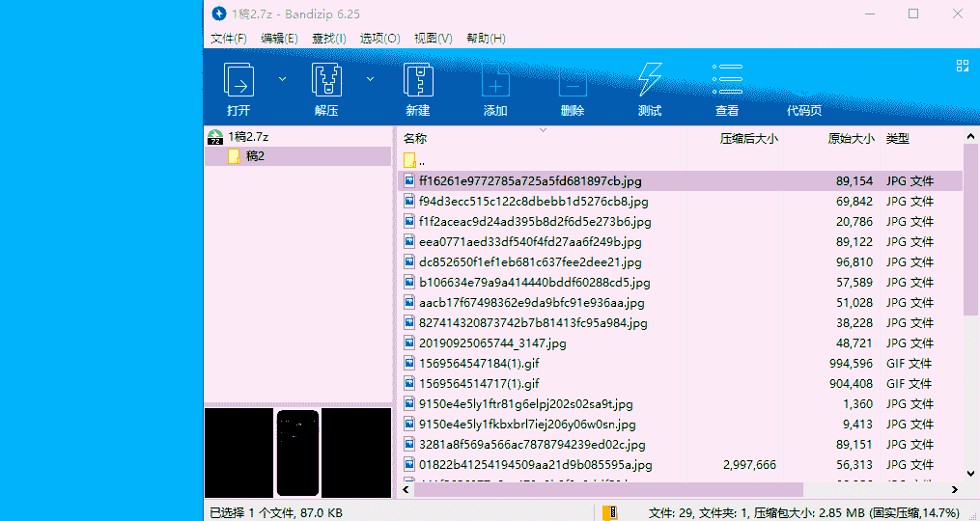Open the 选项(O) menu
The width and height of the screenshot is (980, 521).
point(380,38)
